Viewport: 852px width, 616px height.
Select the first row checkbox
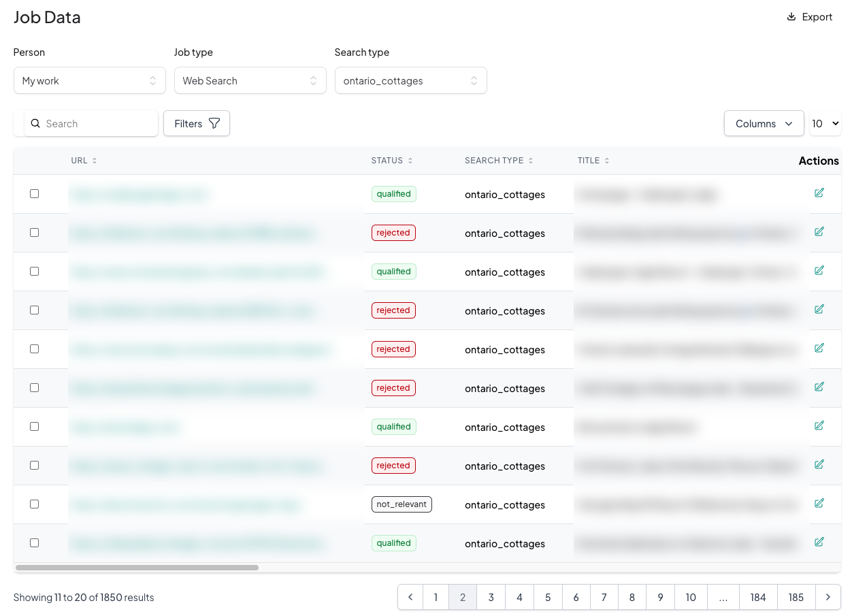click(x=35, y=194)
